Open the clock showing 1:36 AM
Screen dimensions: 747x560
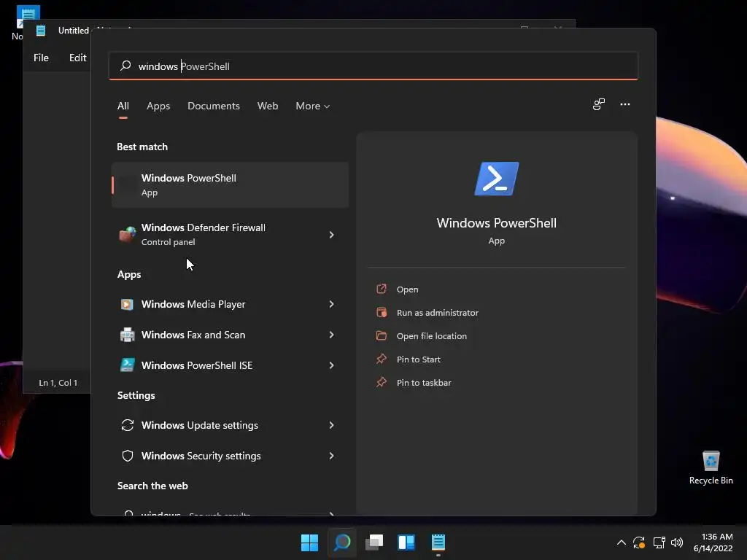coord(713,542)
